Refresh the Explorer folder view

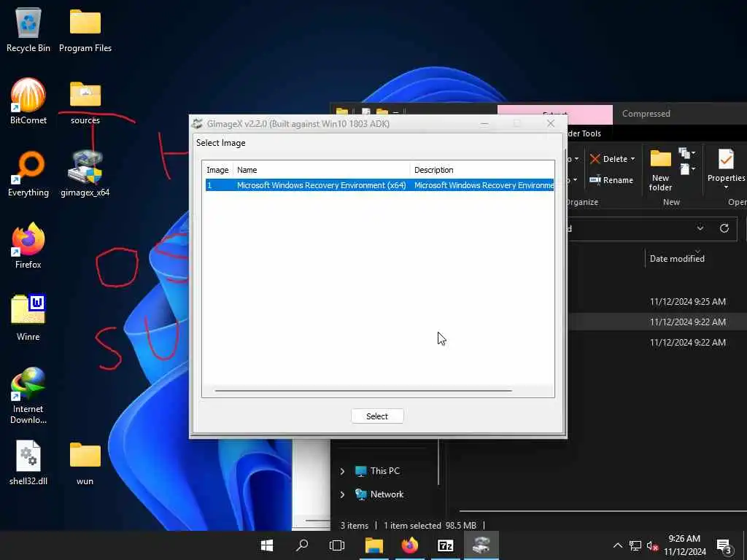pos(724,228)
